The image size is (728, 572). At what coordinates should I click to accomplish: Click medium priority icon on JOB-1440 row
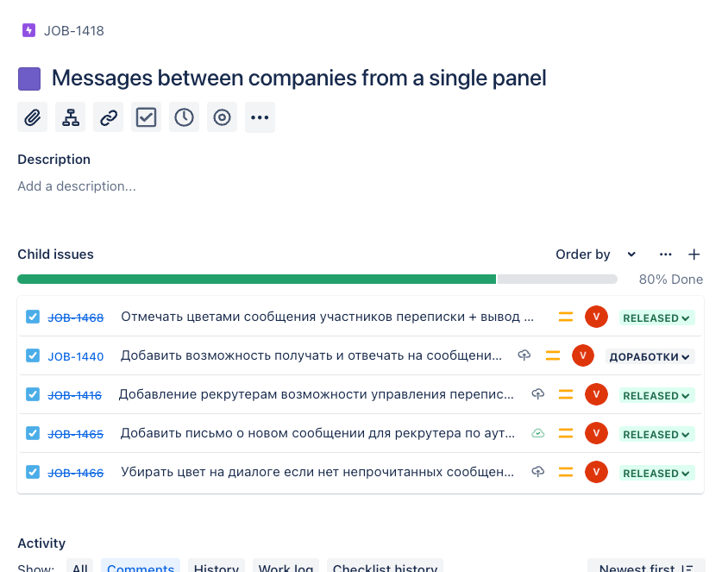point(553,355)
